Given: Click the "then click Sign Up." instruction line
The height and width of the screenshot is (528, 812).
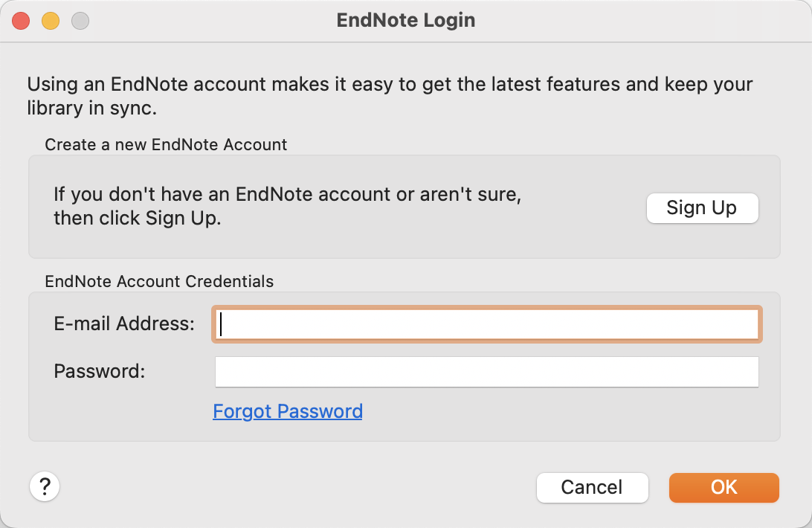Looking at the screenshot, I should pyautogui.click(x=138, y=219).
